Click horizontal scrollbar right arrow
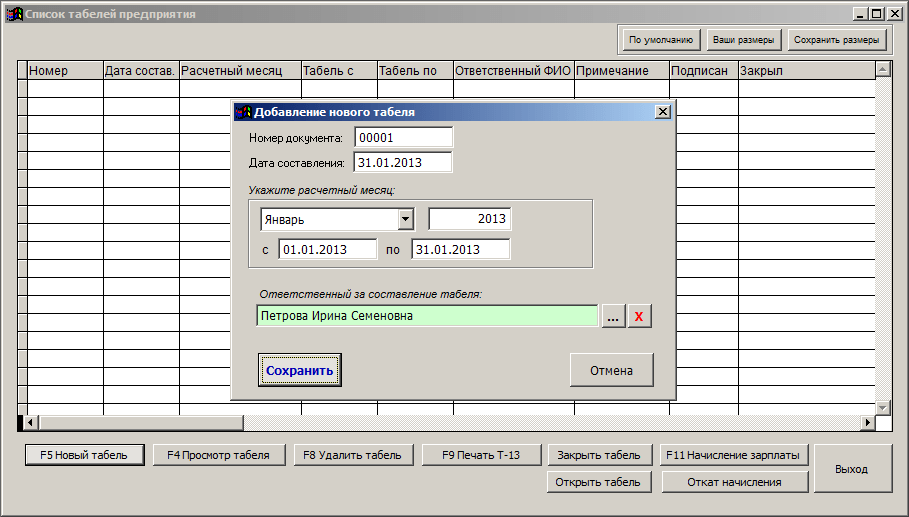Screen dimensions: 909x517 867,423
